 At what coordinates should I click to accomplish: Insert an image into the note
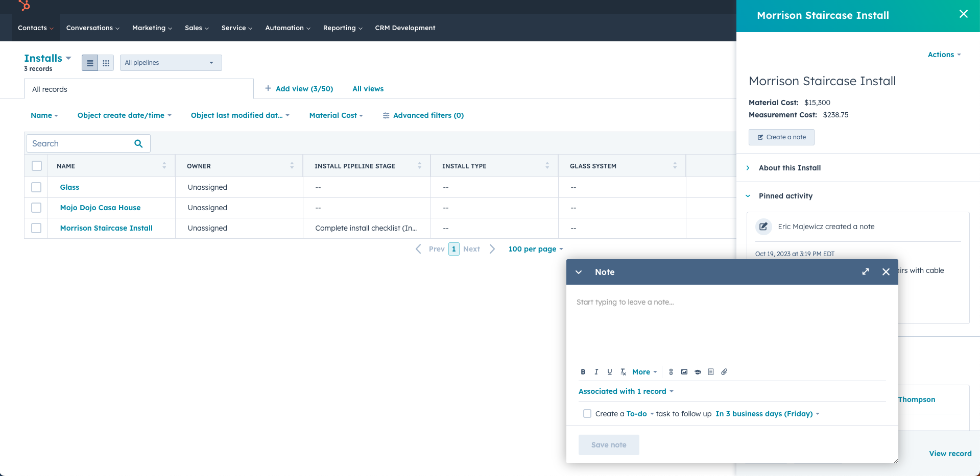(684, 372)
